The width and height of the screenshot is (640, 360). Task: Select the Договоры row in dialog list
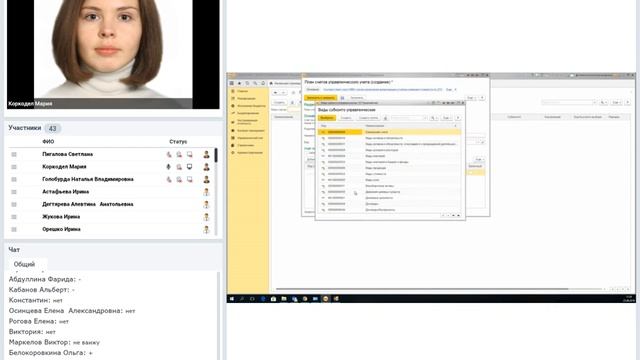click(x=389, y=204)
